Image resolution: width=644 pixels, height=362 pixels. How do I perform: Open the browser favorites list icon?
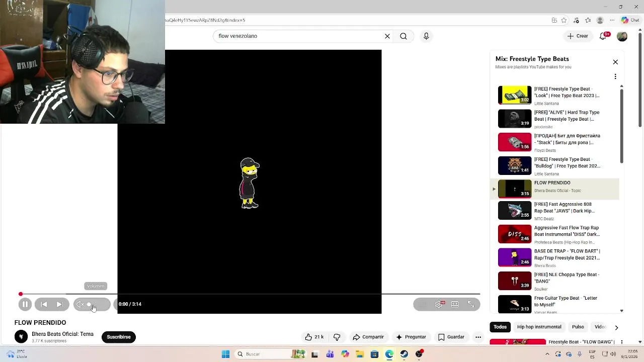588,20
